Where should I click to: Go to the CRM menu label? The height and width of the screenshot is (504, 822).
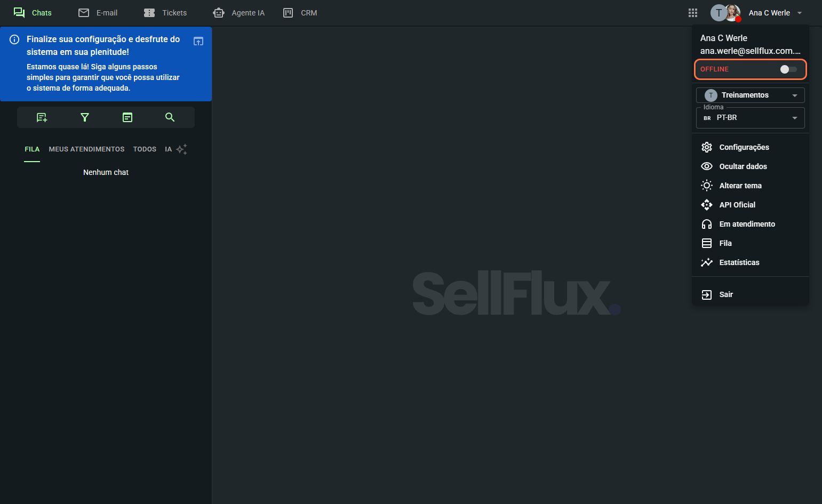[309, 13]
